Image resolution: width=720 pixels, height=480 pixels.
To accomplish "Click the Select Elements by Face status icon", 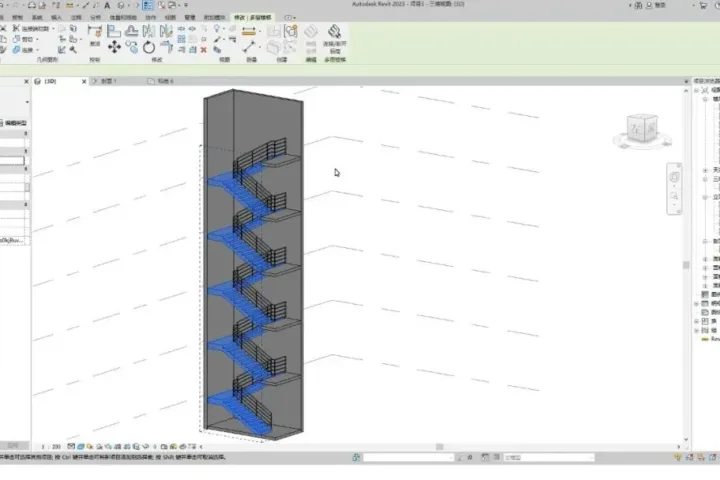I will (x=712, y=457).
